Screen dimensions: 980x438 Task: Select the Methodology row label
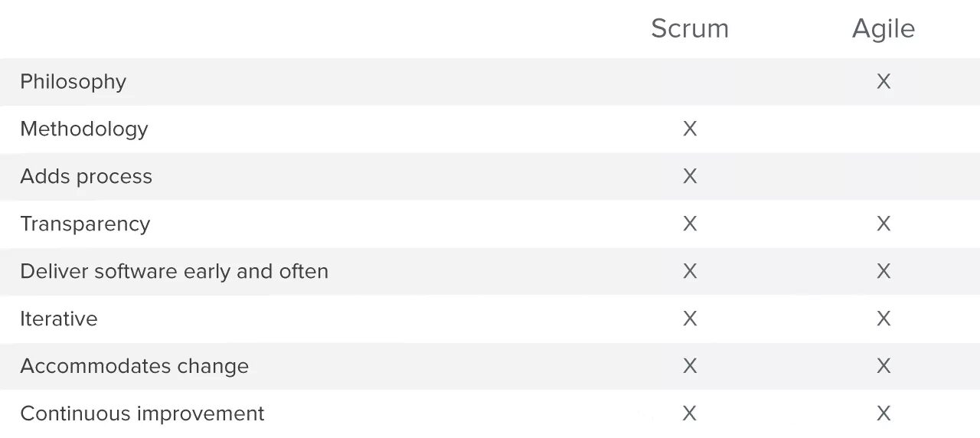tap(83, 129)
